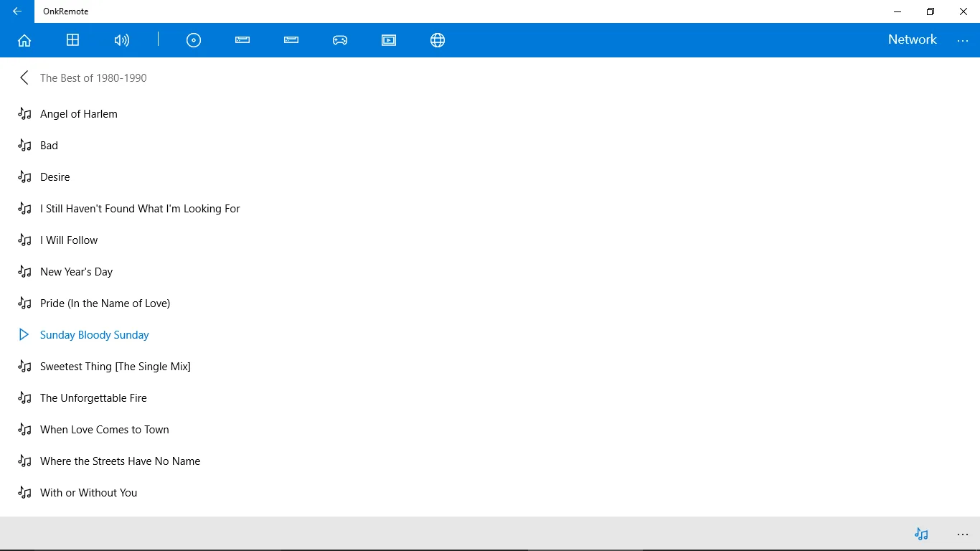Screen dimensions: 980x551
Task: Open top toolbar more options ellipsis
Action: coord(963,41)
